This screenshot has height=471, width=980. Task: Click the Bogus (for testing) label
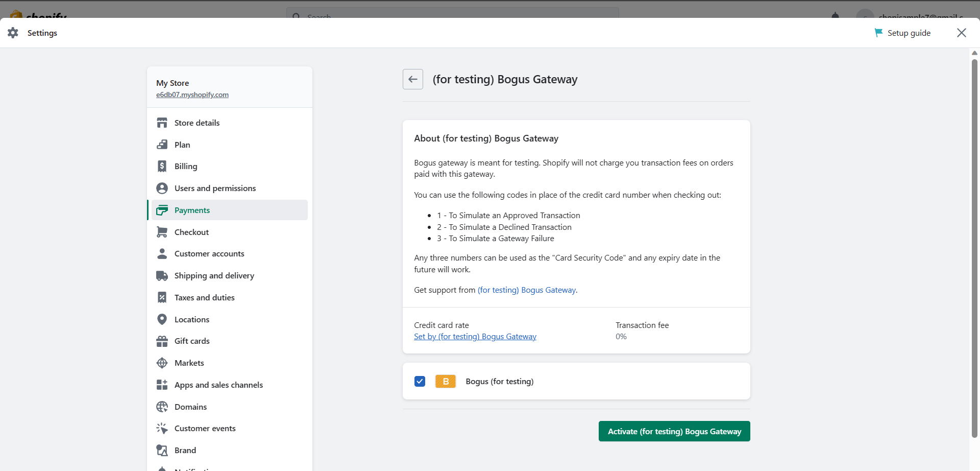tap(500, 381)
